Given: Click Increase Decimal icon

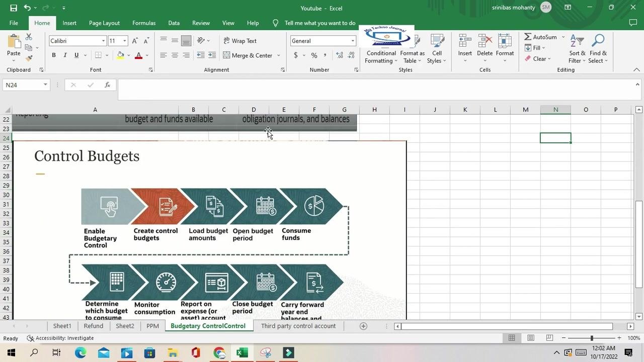Looking at the screenshot, I should point(340,55).
